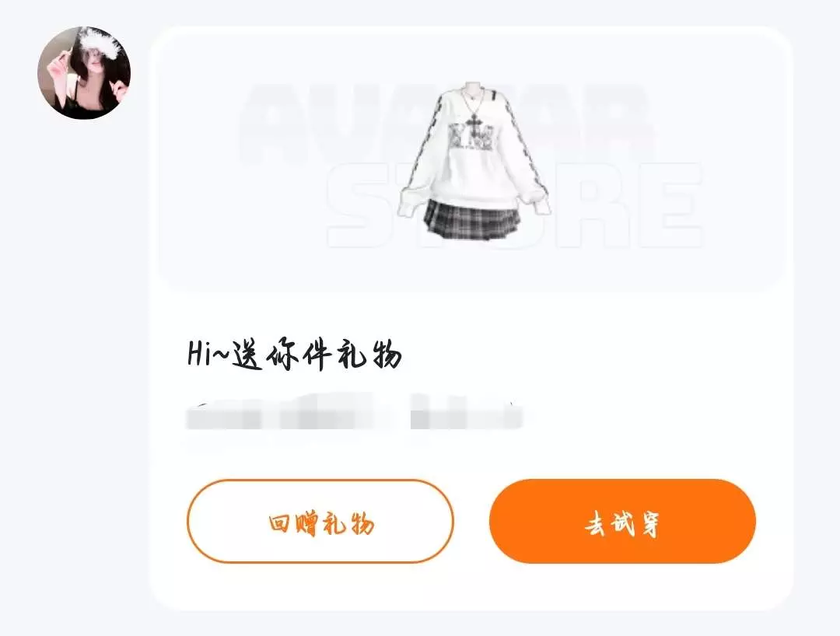
Task: Tap the white feather in profile avatar
Action: (x=100, y=39)
